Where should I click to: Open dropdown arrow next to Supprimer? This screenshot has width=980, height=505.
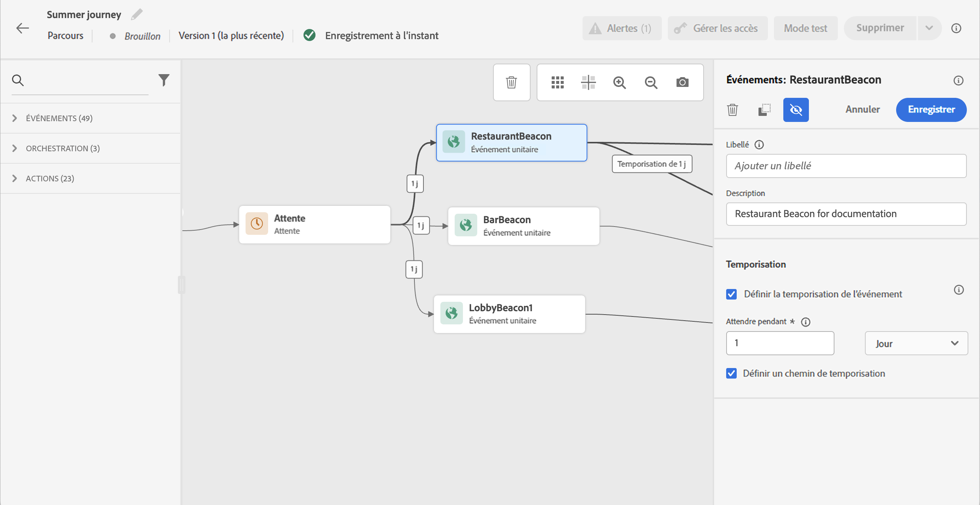(x=929, y=28)
